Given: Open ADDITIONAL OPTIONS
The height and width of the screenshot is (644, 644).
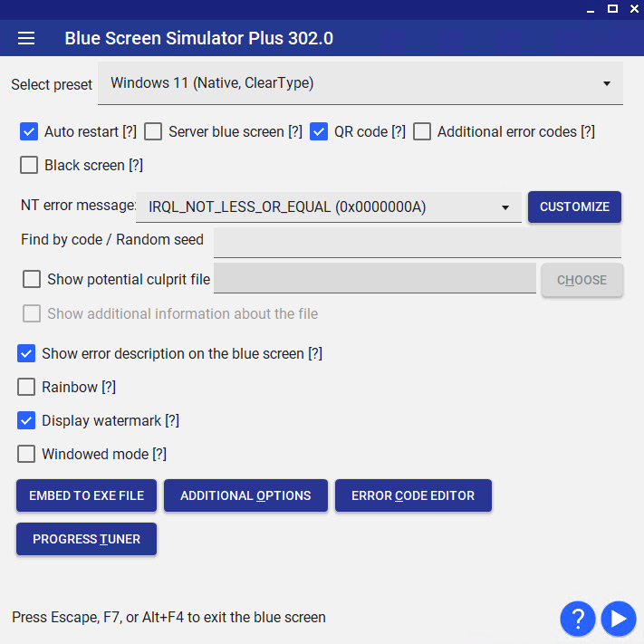Looking at the screenshot, I should tap(245, 495).
